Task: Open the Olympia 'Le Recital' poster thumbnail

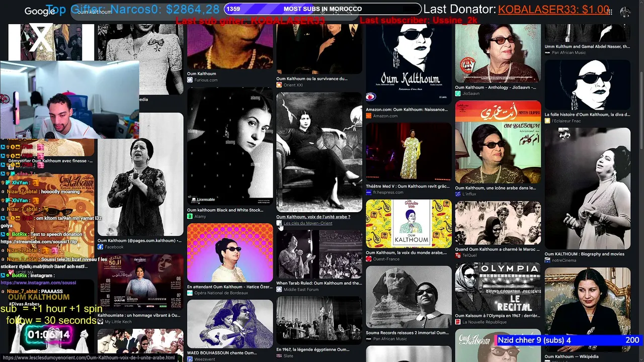Action: pos(498,287)
